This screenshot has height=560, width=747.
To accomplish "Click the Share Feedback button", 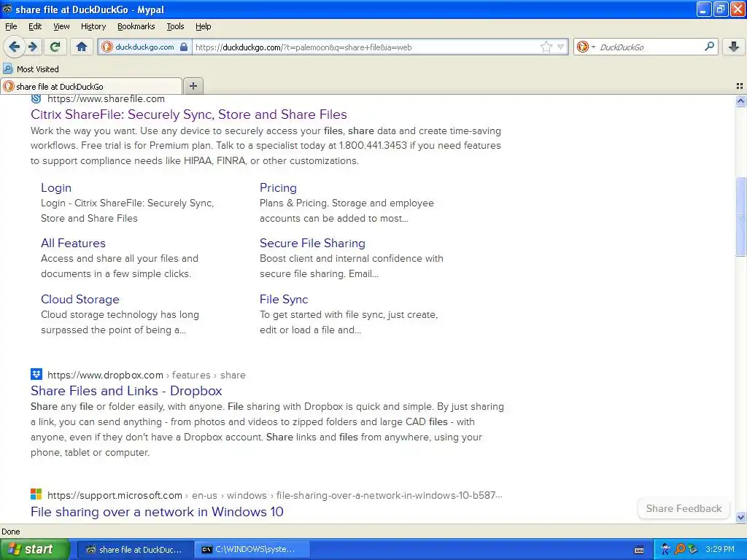I will [684, 508].
